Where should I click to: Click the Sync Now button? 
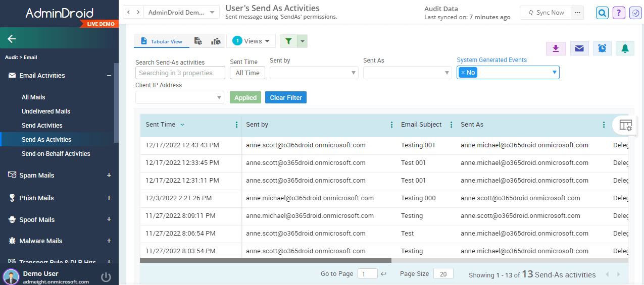coord(546,13)
